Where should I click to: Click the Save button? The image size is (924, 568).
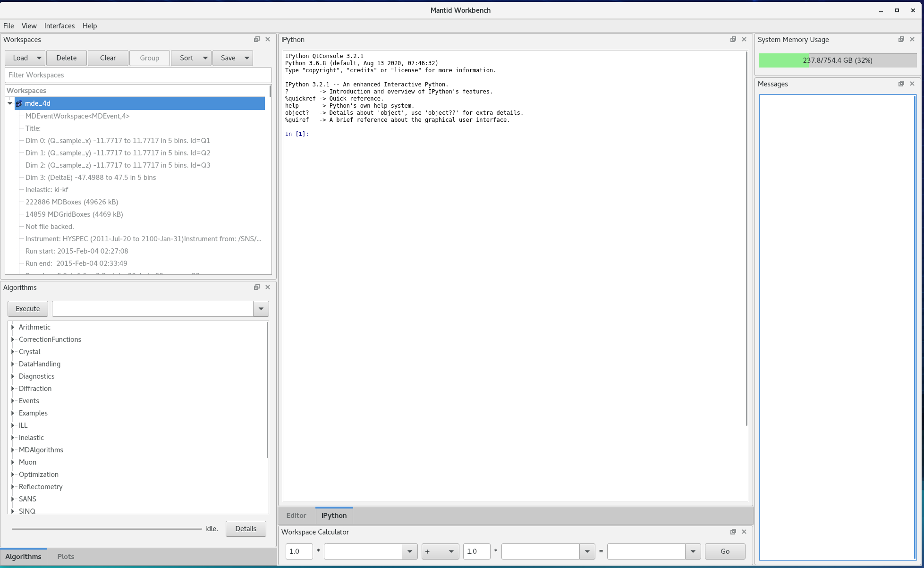228,58
